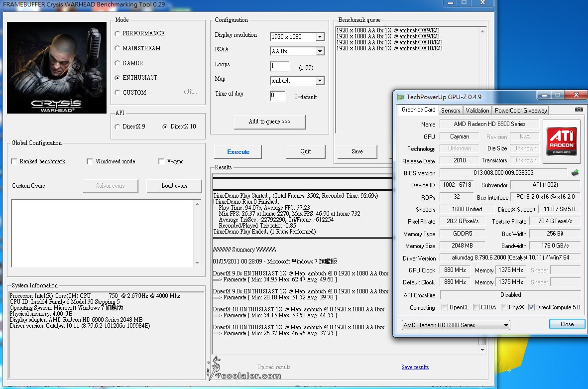Select the queue entry DX10 with AA 0x

pyautogui.click(x=389, y=42)
